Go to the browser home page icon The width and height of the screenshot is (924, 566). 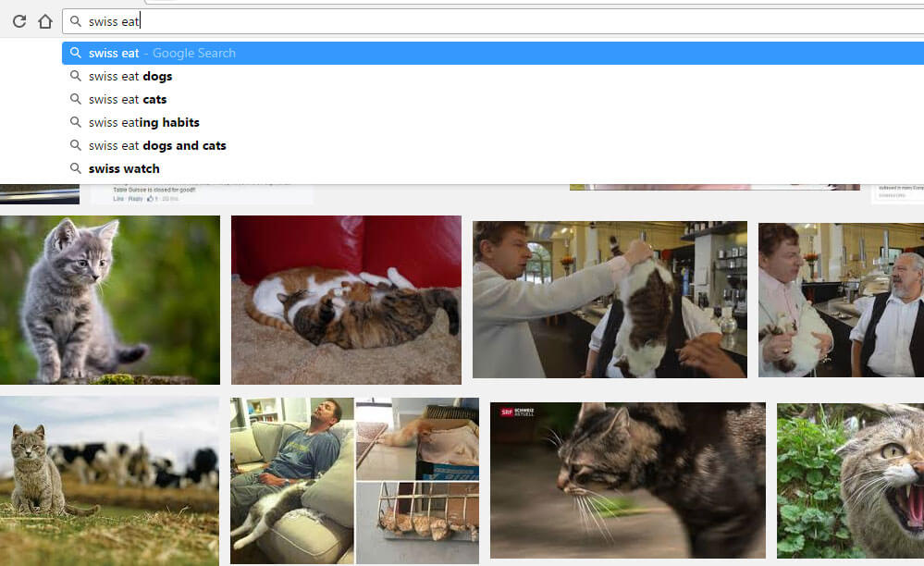click(x=45, y=22)
